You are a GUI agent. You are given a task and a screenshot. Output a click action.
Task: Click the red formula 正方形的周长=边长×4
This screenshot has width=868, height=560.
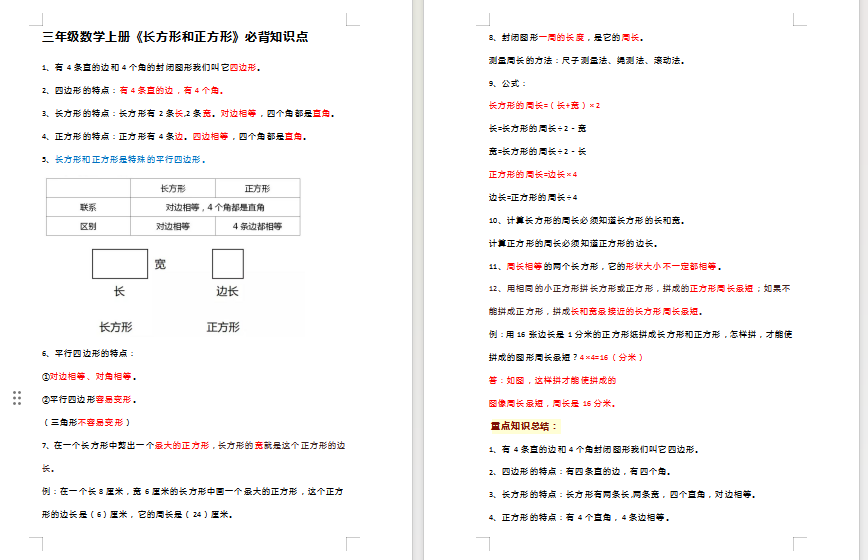point(533,174)
